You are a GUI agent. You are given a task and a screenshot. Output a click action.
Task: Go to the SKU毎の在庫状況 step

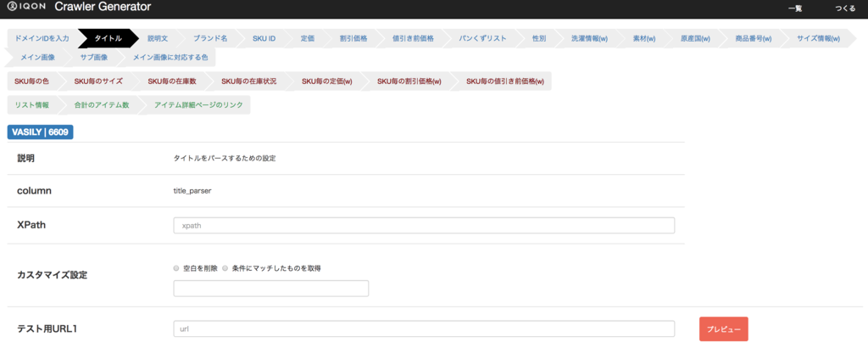click(249, 81)
